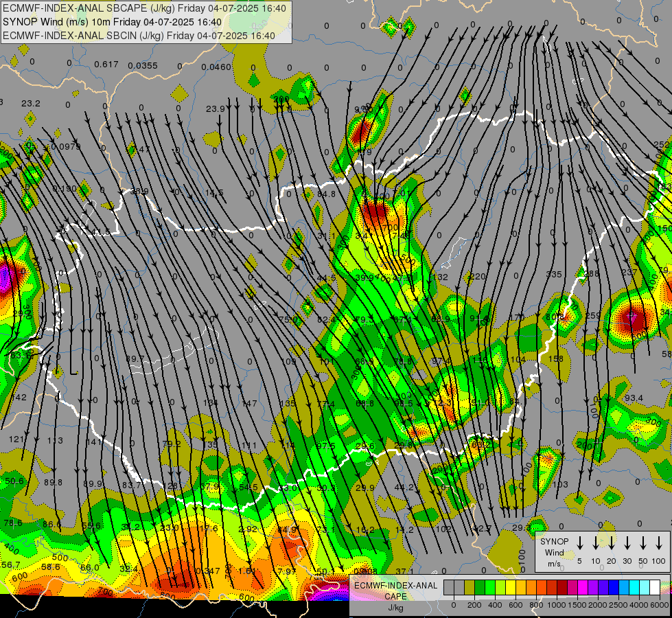The width and height of the screenshot is (672, 618).
Task: Pick the olive CAPE legend swatch
Action: pyautogui.click(x=470, y=587)
